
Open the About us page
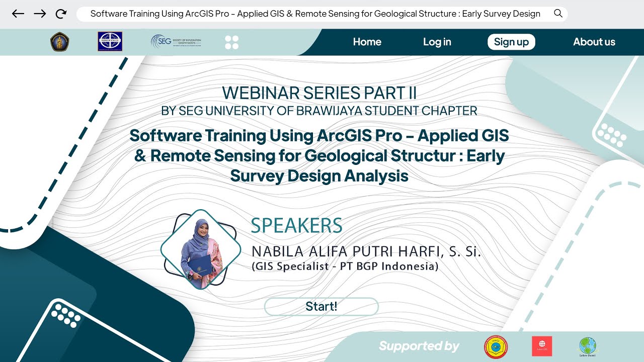coord(594,42)
